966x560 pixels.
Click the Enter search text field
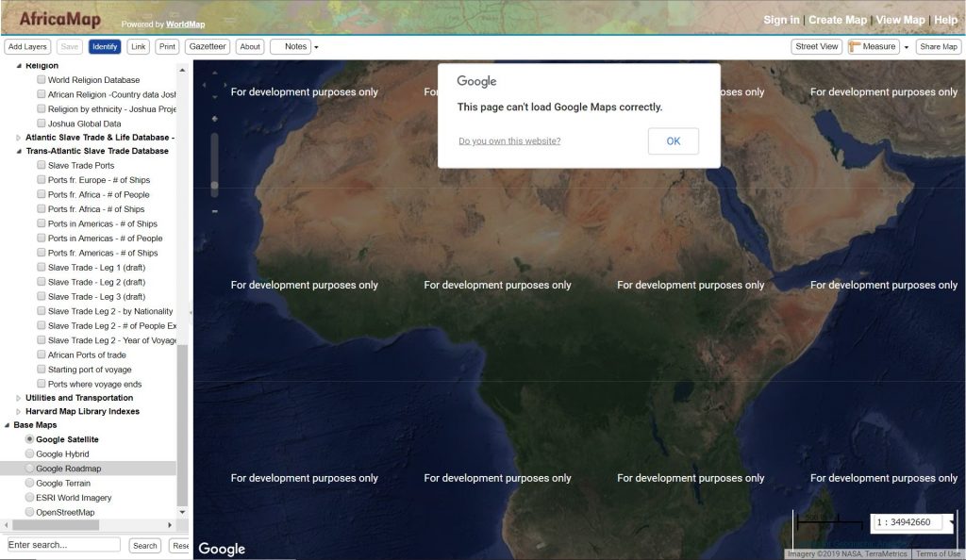(x=64, y=545)
